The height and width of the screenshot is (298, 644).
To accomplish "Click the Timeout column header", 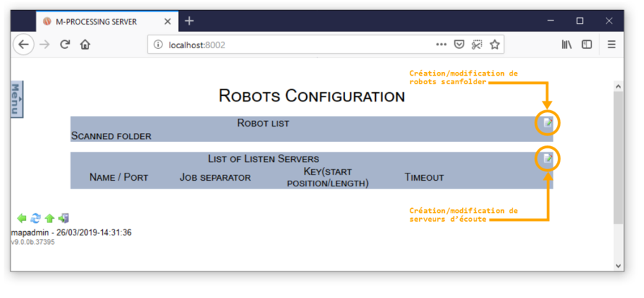I will click(424, 177).
